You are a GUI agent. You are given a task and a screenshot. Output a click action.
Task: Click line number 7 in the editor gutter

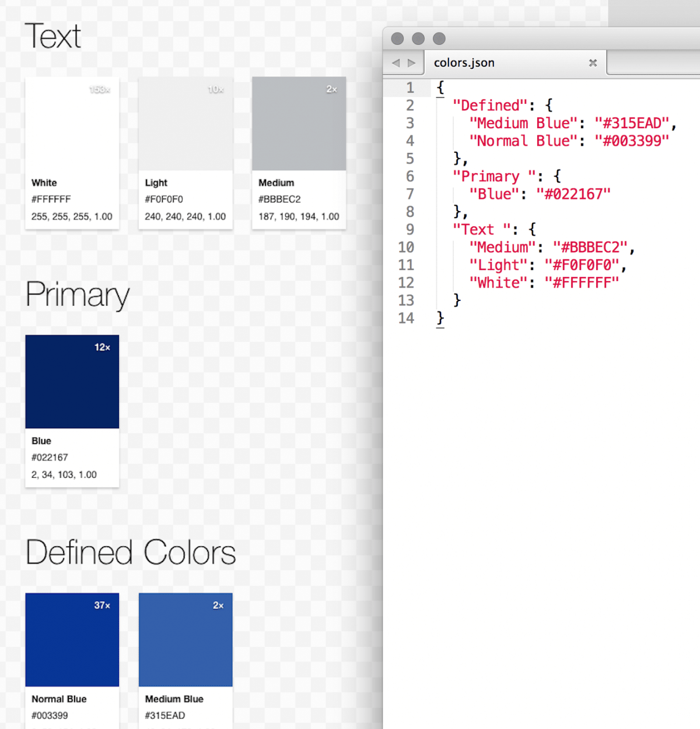tap(409, 194)
